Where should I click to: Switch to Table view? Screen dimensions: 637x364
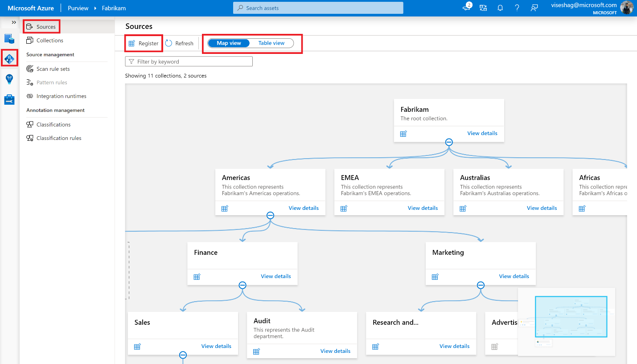(271, 43)
